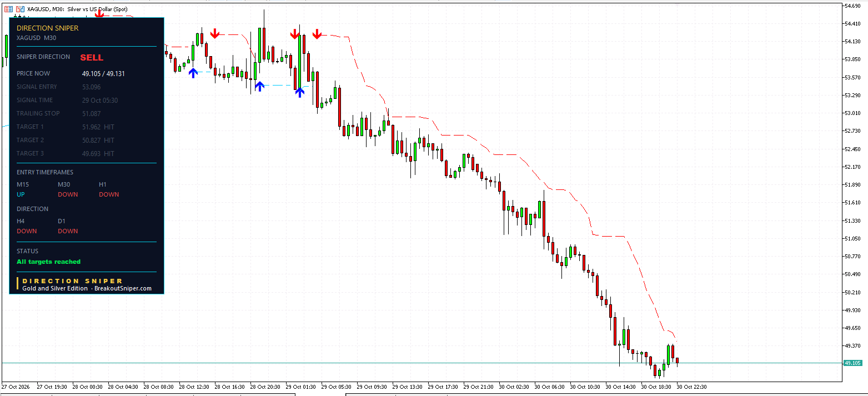Viewport: 868px width, 396px height.
Task: Click the current price tag 49.105 on axis
Action: (852, 363)
